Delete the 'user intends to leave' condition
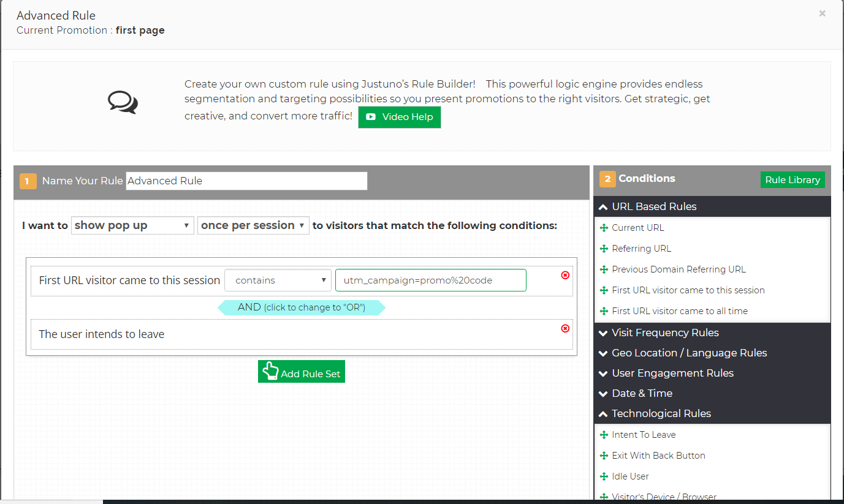Screen dimensions: 844x504 coord(565,329)
